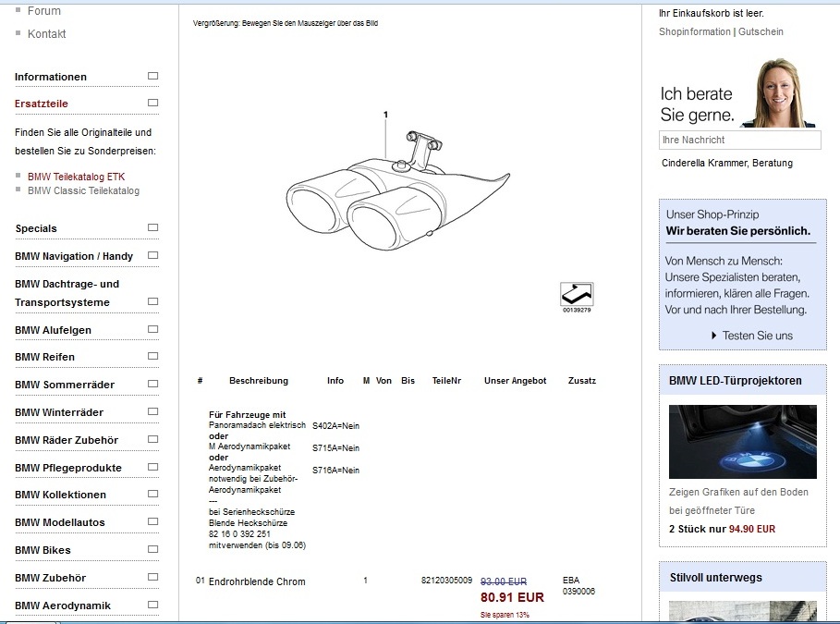Collapse the Ersatzteile section box icon
840x624 pixels.
[152, 103]
